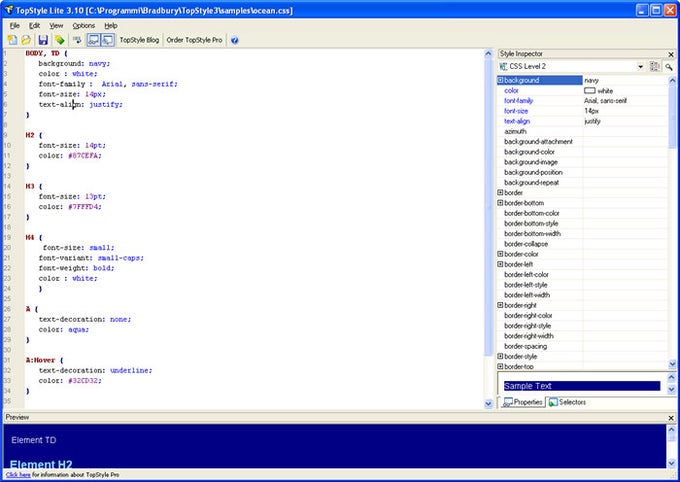Create a new style sheet with toolbar icon
Viewport: 680px width, 482px height.
click(12, 40)
